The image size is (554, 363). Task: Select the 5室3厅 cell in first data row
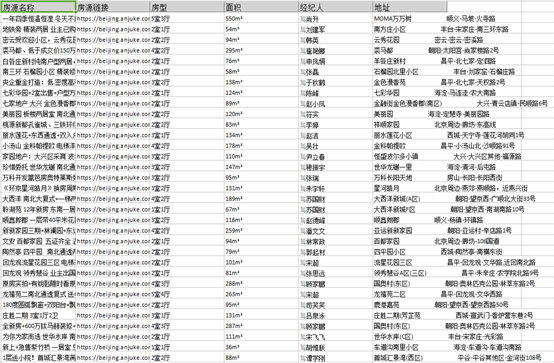[x=187, y=18]
